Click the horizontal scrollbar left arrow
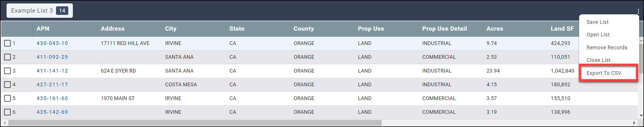This screenshot has width=644, height=127. pyautogui.click(x=5, y=123)
